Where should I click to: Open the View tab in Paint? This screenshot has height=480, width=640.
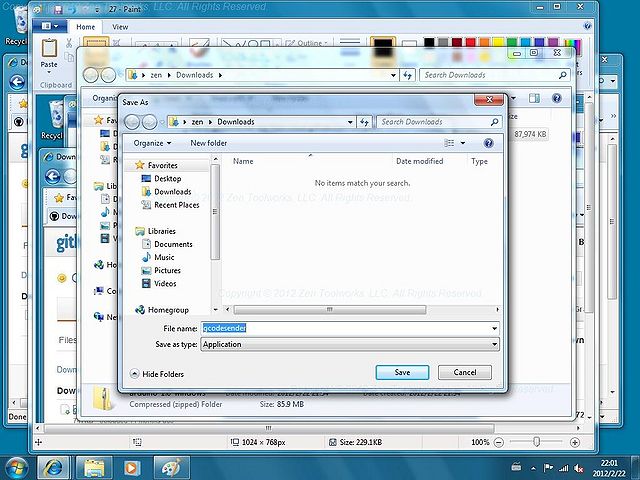click(x=120, y=27)
